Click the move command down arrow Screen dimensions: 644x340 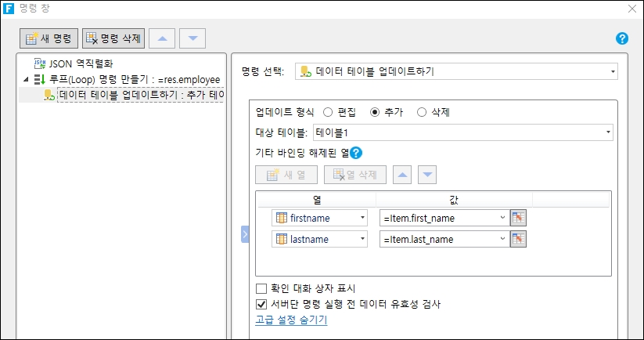point(192,38)
